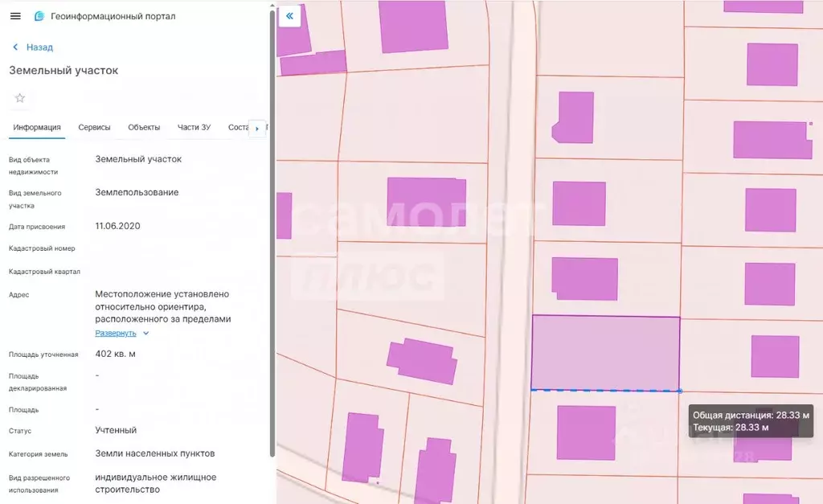
Task: Click the Дата присвоения label
Action: tap(37, 227)
